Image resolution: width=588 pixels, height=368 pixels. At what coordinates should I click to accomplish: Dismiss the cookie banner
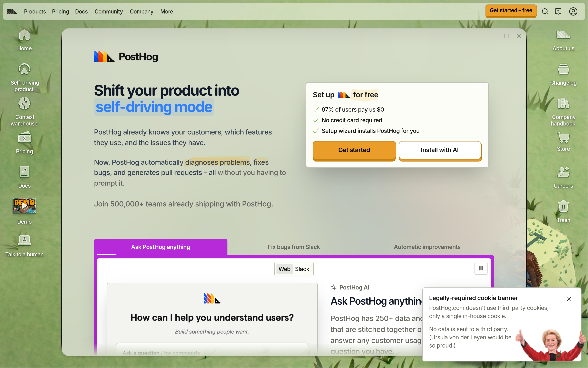point(569,299)
